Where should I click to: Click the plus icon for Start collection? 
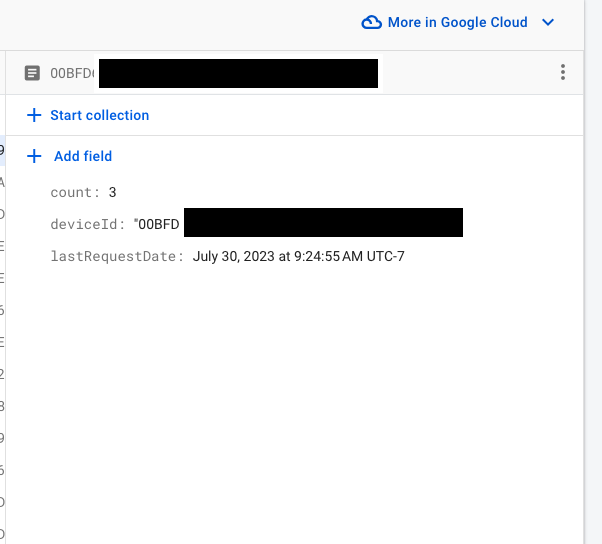click(x=35, y=115)
